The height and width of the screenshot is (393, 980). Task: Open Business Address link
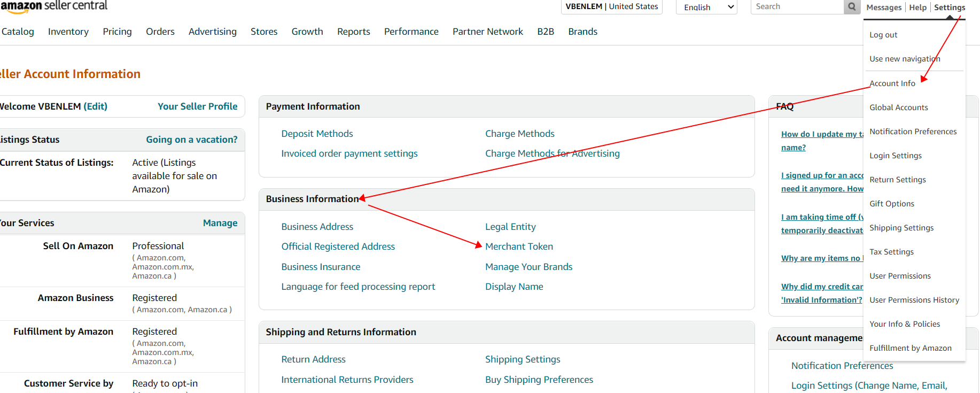pyautogui.click(x=317, y=227)
